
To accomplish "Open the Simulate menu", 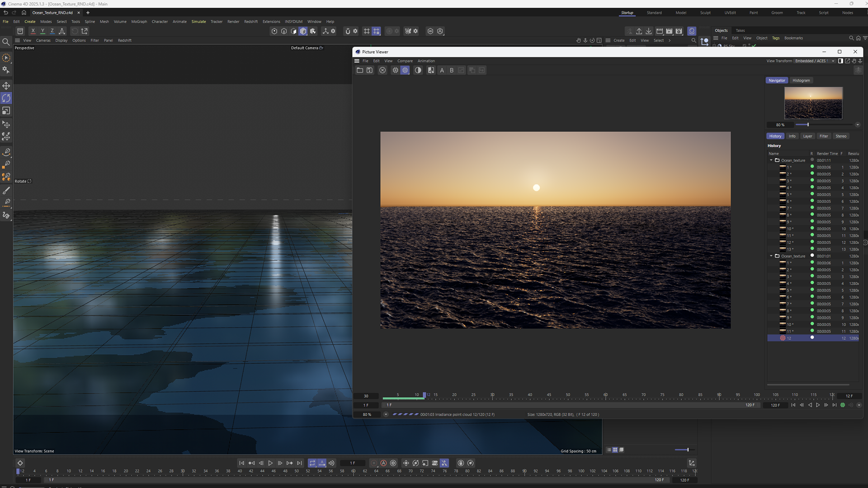I will [198, 21].
